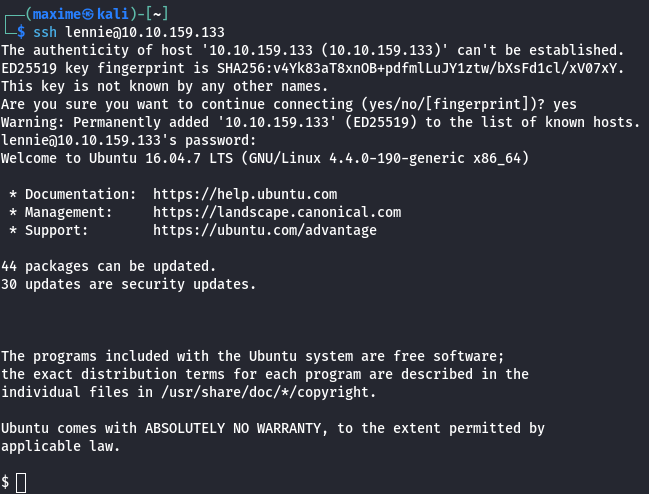Click the maxime username in the prompt
The image size is (649, 494).
pyautogui.click(x=57, y=14)
